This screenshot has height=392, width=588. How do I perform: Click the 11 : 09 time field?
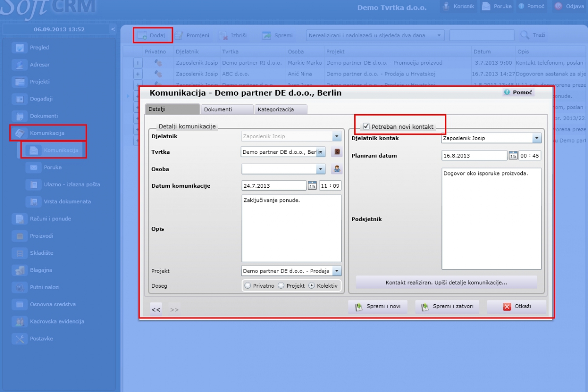click(330, 186)
